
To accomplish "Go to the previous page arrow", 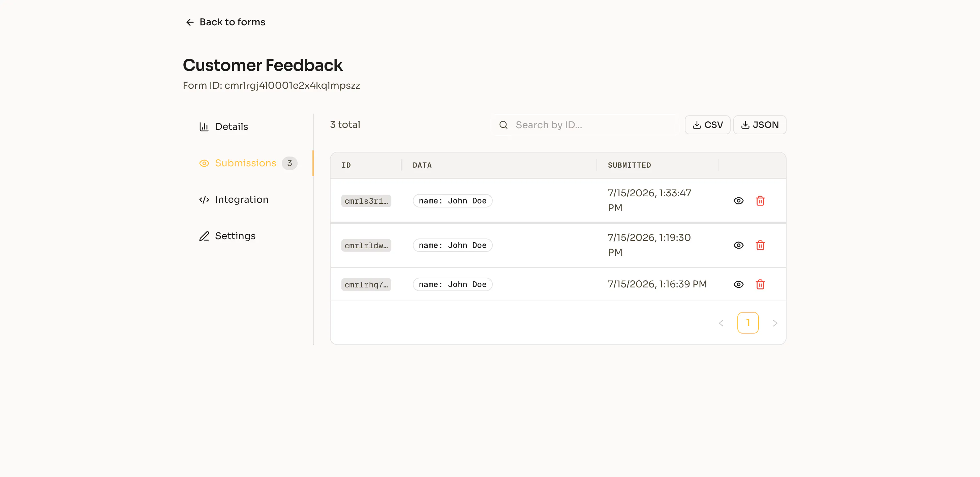I will coord(721,323).
